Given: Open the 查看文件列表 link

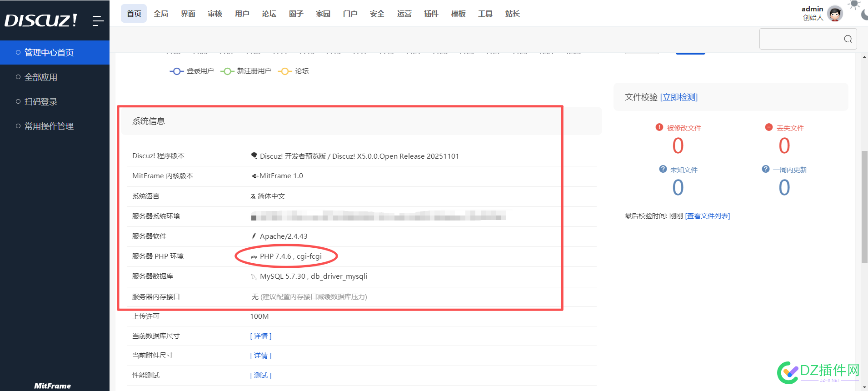Looking at the screenshot, I should tap(708, 216).
